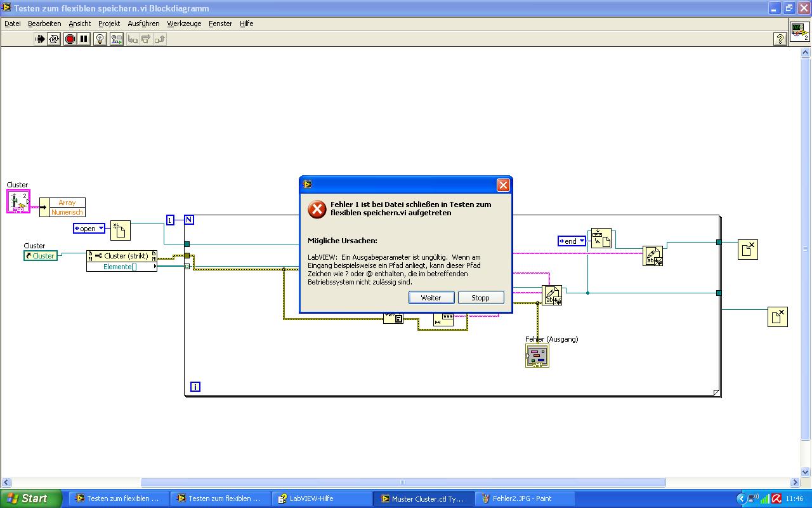The height and width of the screenshot is (508, 812).
Task: Run the VI with the arrow button
Action: [40, 39]
